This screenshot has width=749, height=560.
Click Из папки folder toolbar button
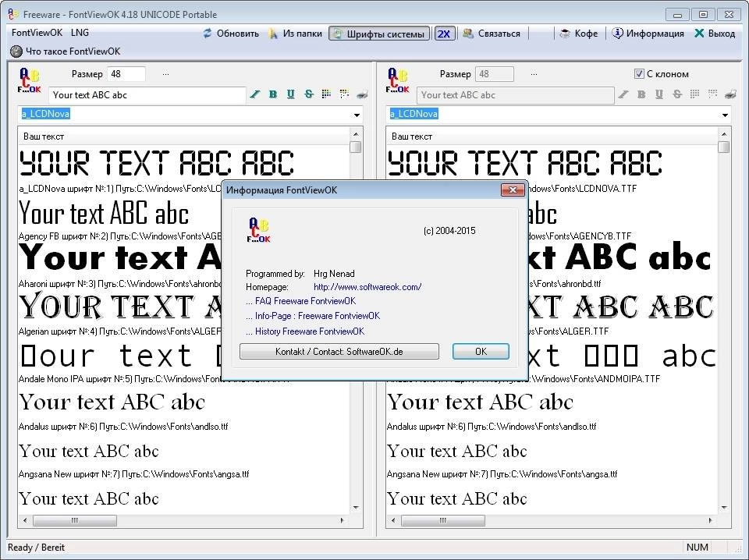pos(295,34)
